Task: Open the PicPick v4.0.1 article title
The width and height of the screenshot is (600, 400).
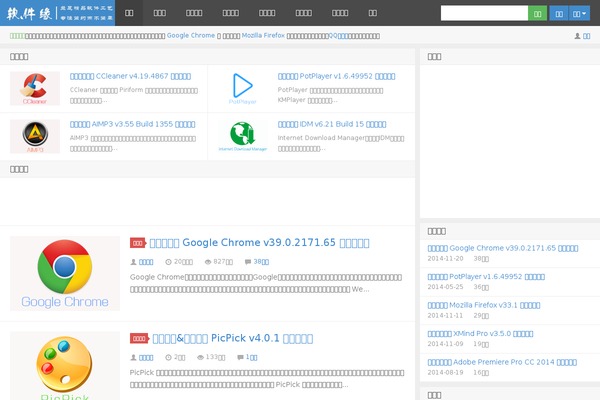Action: 233,338
